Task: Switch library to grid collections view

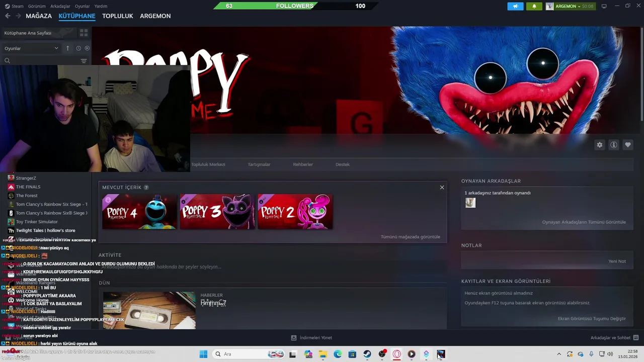Action: pos(84,33)
